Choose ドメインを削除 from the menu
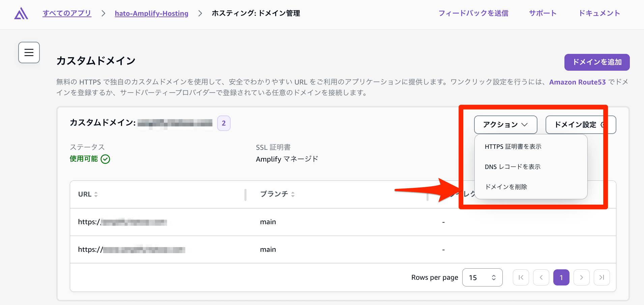This screenshot has height=305, width=644. coord(531,187)
